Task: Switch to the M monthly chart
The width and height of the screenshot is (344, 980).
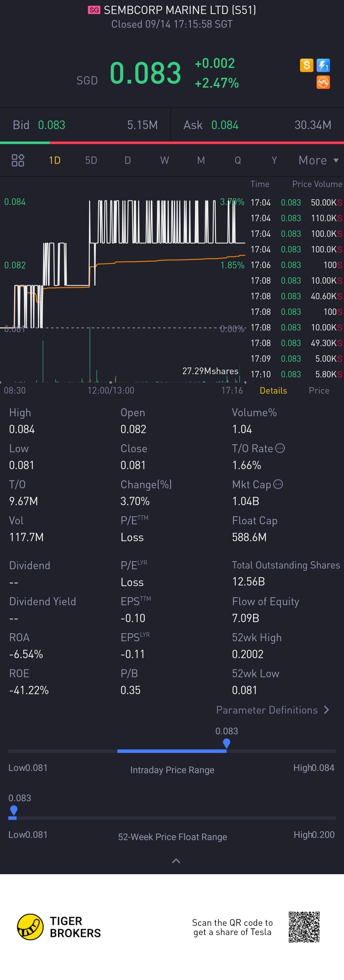Action: click(x=201, y=160)
